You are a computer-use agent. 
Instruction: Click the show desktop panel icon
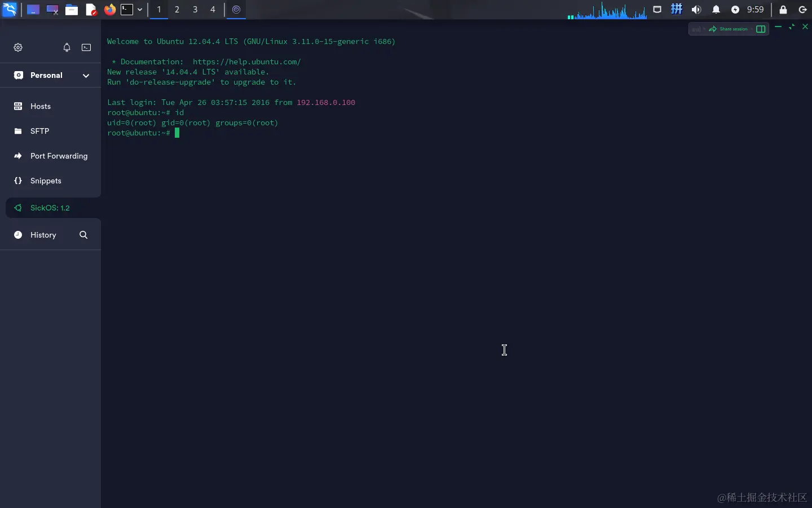[x=33, y=10]
